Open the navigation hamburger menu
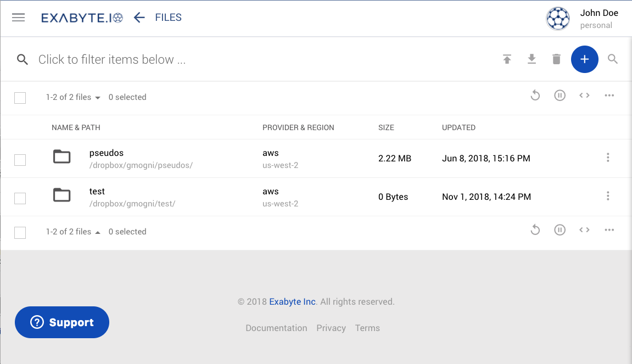Viewport: 632px width, 364px height. (x=18, y=18)
